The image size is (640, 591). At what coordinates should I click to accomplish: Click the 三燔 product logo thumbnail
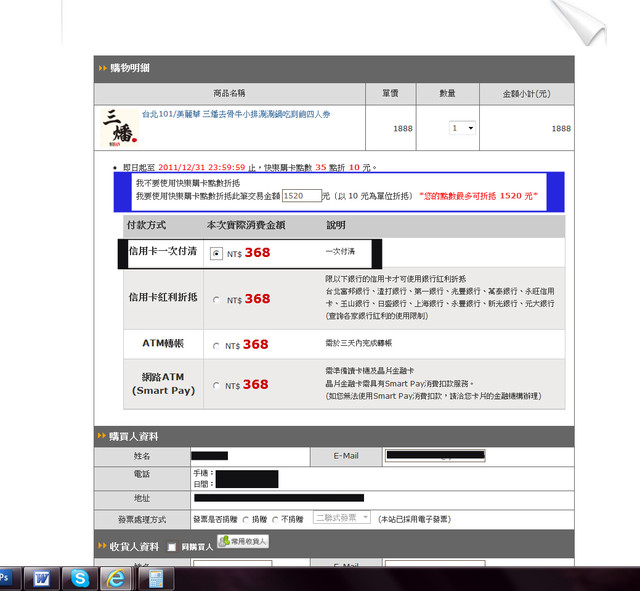[x=119, y=127]
